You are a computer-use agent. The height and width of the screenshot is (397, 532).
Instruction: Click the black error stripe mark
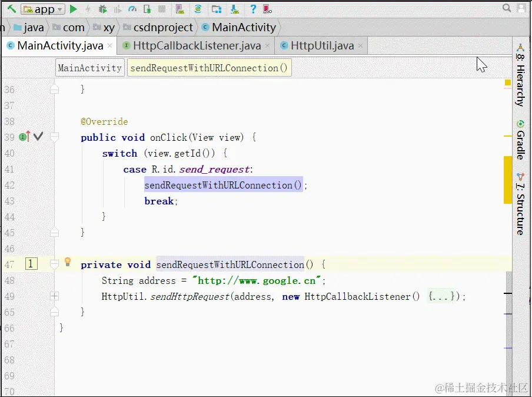(x=508, y=293)
